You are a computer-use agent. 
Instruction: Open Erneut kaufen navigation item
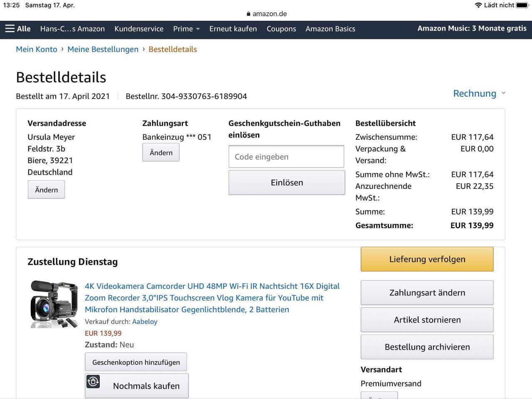[233, 29]
